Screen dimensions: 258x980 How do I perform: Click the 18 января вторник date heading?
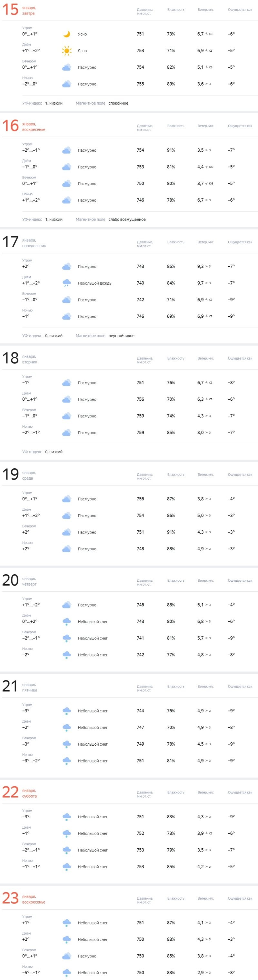point(20,358)
